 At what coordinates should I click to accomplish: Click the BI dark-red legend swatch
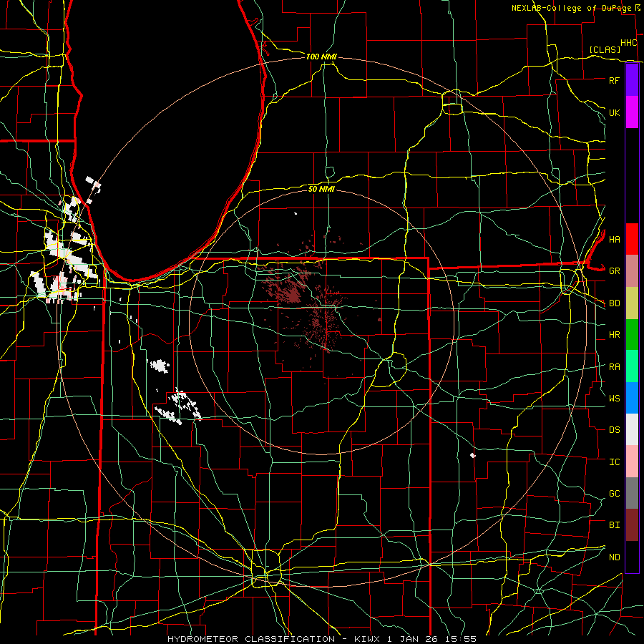[632, 525]
